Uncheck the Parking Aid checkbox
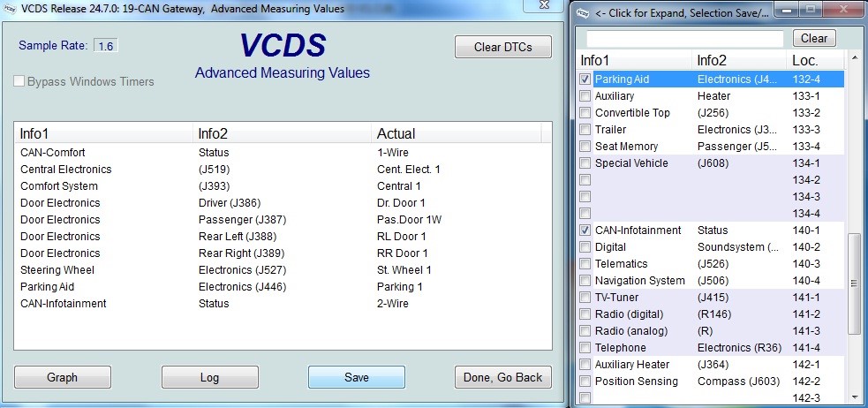Viewport: 868px width, 408px height. (585, 79)
